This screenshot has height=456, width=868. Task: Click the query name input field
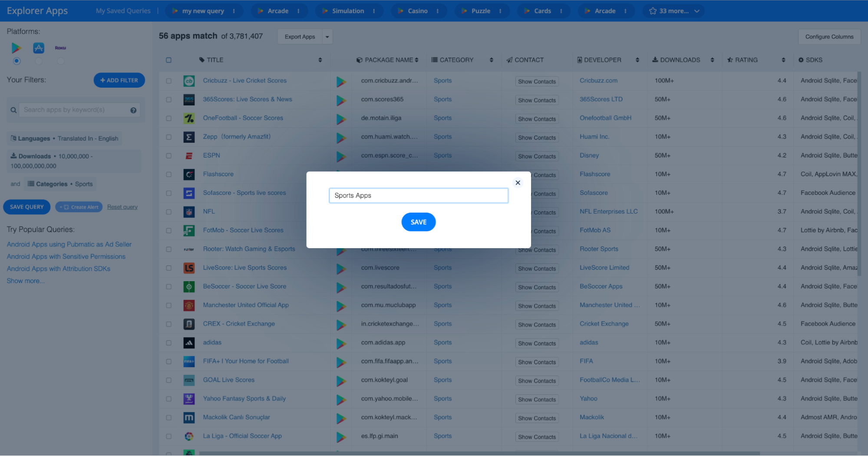(x=419, y=196)
